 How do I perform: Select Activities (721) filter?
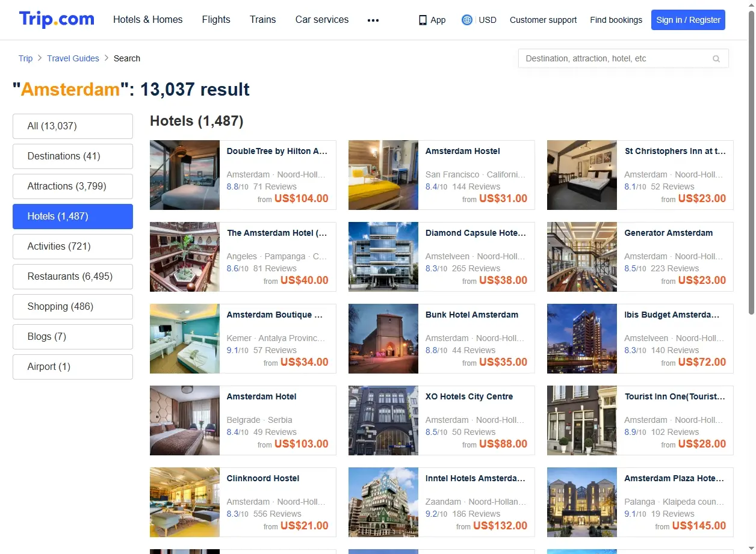(73, 247)
